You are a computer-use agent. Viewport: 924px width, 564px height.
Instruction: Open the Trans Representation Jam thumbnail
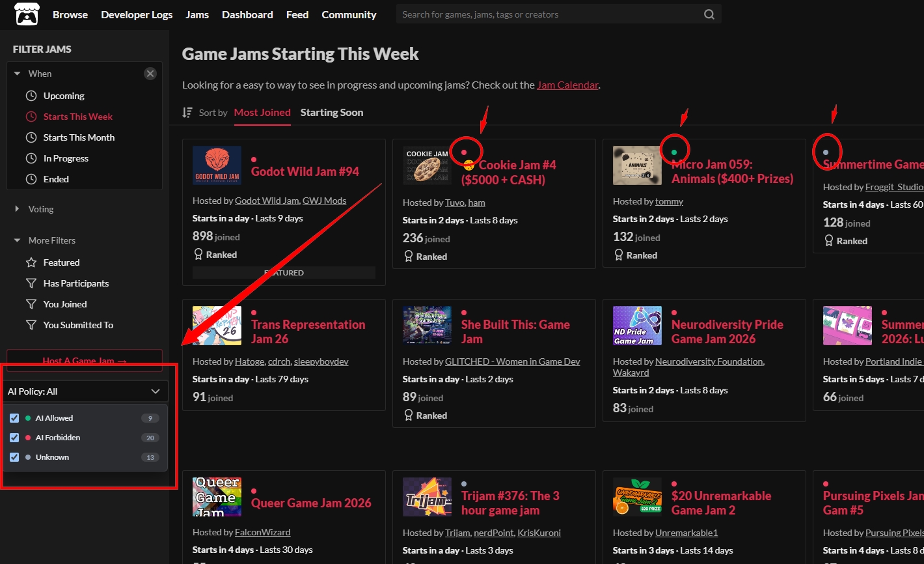pos(217,326)
